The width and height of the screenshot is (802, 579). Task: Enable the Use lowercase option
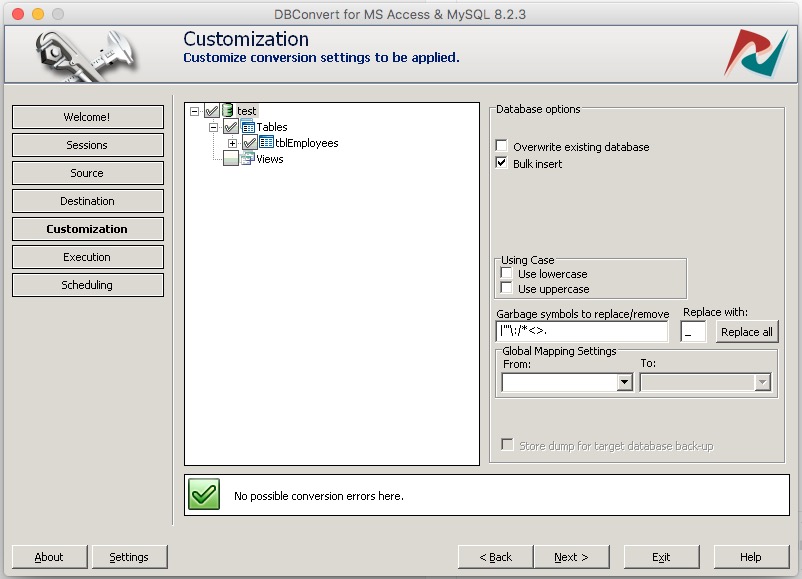(507, 273)
